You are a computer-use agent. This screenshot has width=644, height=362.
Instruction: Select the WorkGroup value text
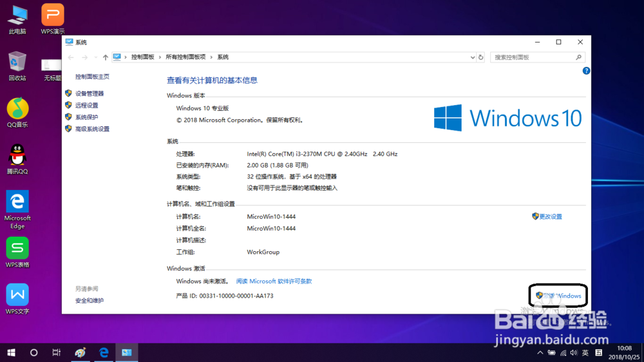click(x=263, y=252)
